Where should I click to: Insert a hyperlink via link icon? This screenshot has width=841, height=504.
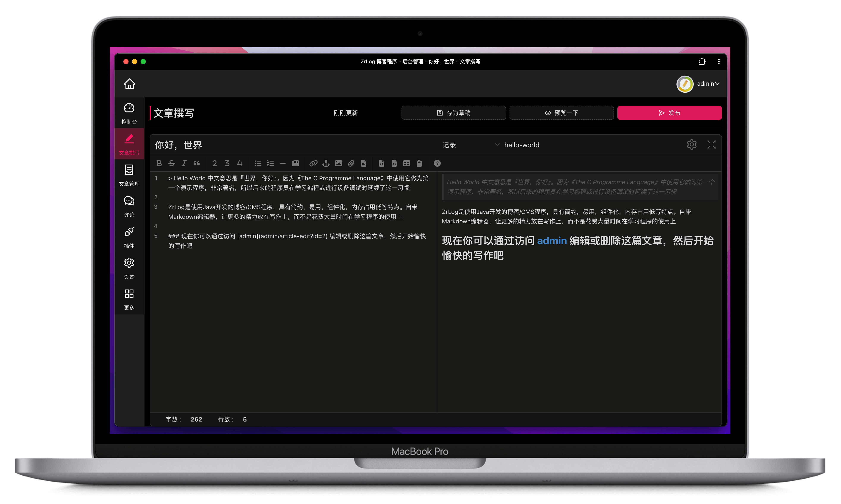tap(313, 163)
